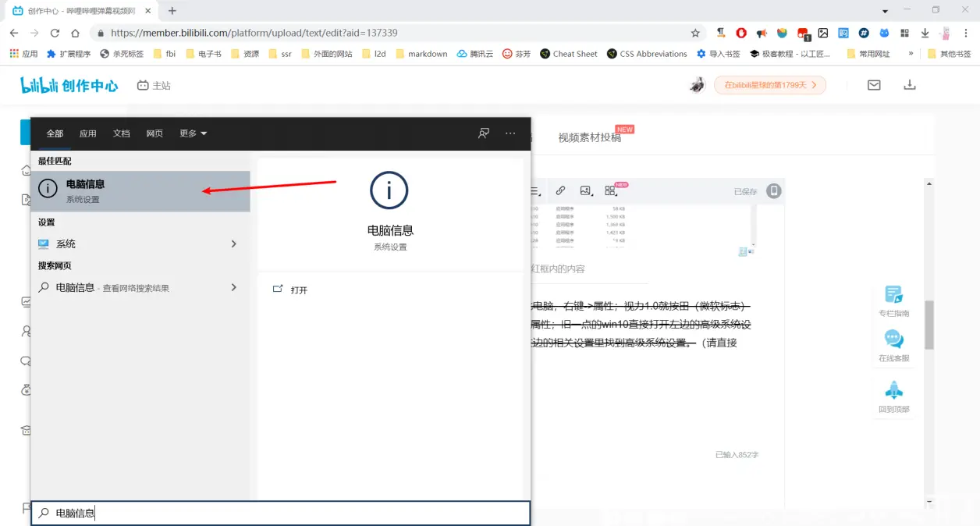This screenshot has width=980, height=526.
Task: Open the fbi bookmark folder
Action: pos(165,54)
